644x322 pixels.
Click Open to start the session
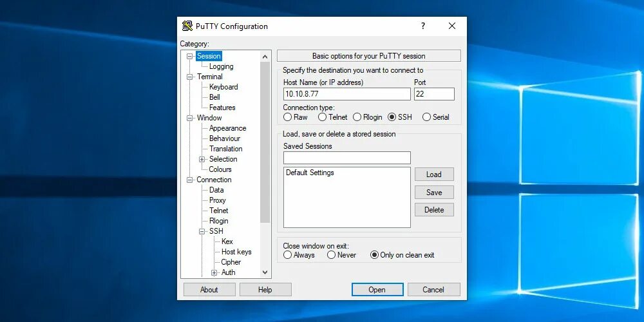click(377, 290)
